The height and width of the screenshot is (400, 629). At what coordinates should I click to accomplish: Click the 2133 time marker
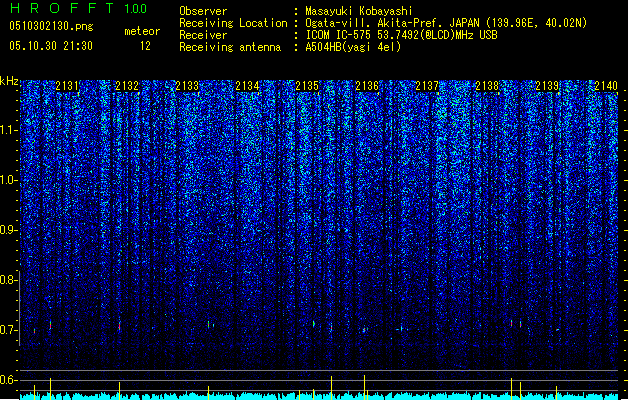(187, 86)
